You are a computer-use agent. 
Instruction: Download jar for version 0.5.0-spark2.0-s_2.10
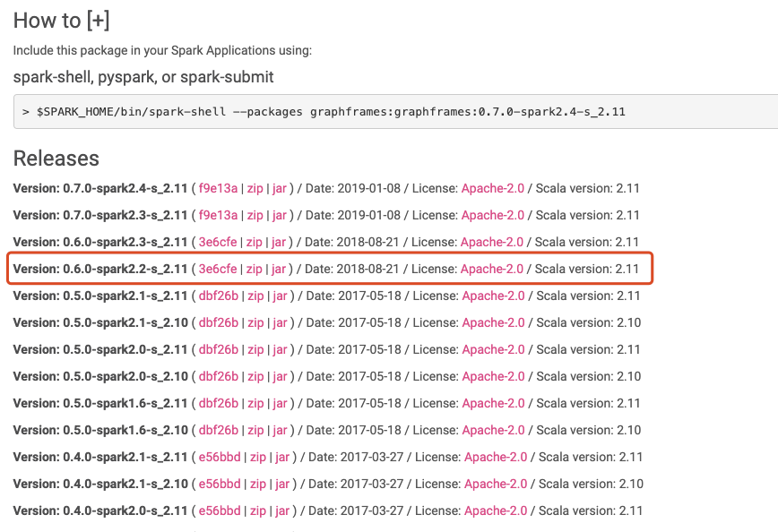point(280,376)
